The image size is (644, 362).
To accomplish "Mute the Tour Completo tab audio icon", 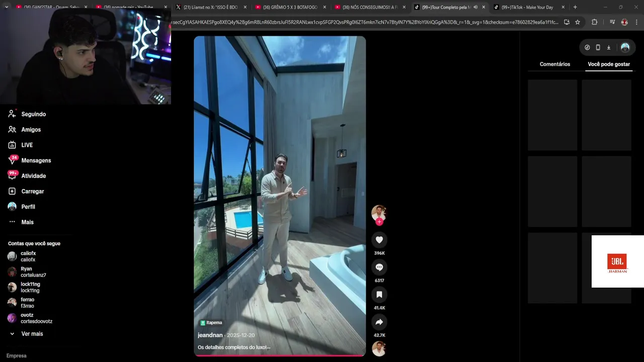I will 475,7.
